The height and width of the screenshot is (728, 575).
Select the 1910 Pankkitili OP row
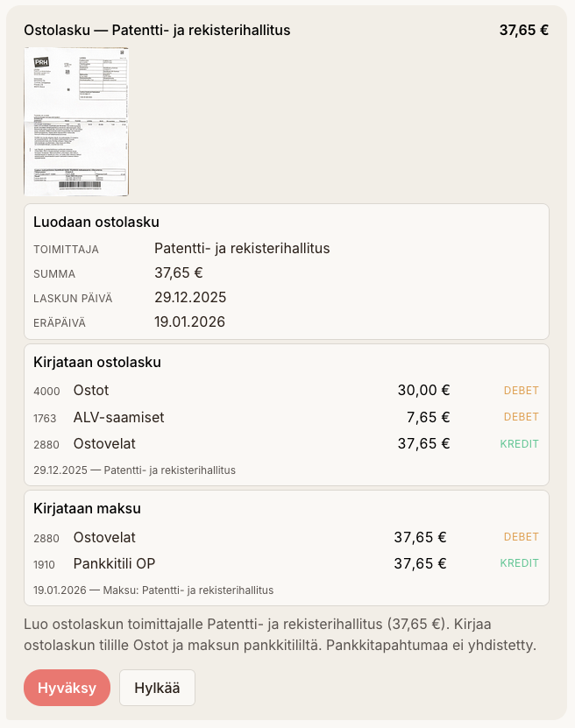pyautogui.click(x=286, y=563)
